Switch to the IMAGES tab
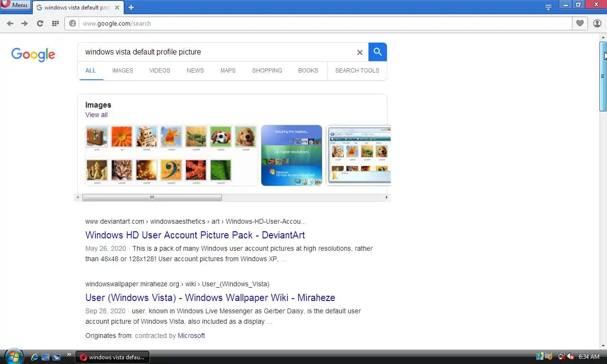 [123, 71]
